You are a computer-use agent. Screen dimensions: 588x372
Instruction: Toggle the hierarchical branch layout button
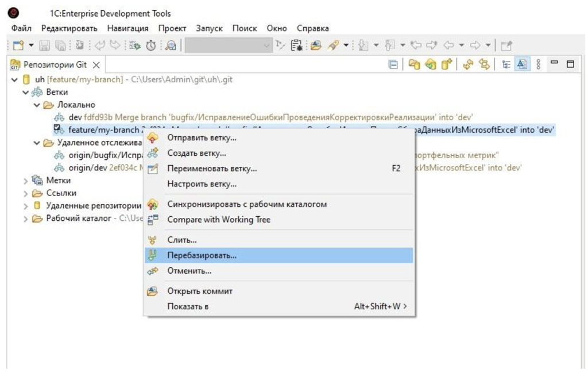tap(506, 65)
